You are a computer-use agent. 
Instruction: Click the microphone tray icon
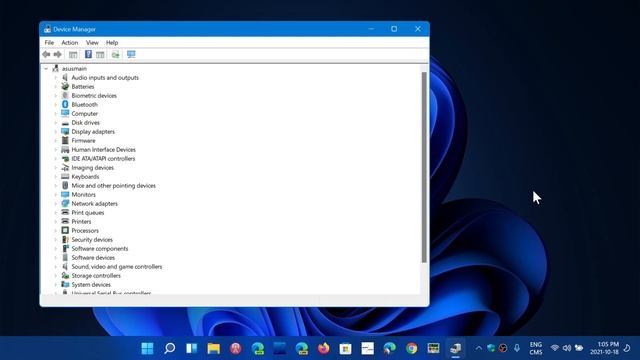pyautogui.click(x=517, y=348)
